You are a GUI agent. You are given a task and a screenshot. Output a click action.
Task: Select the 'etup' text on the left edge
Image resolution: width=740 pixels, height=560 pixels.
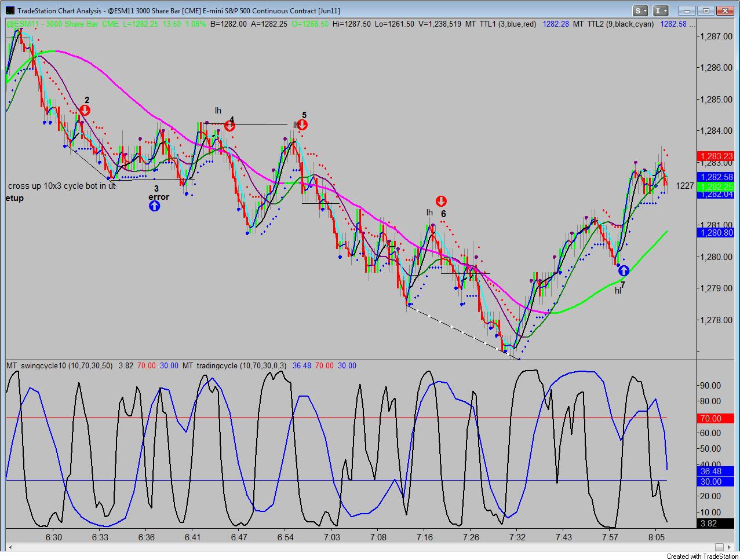(x=14, y=198)
